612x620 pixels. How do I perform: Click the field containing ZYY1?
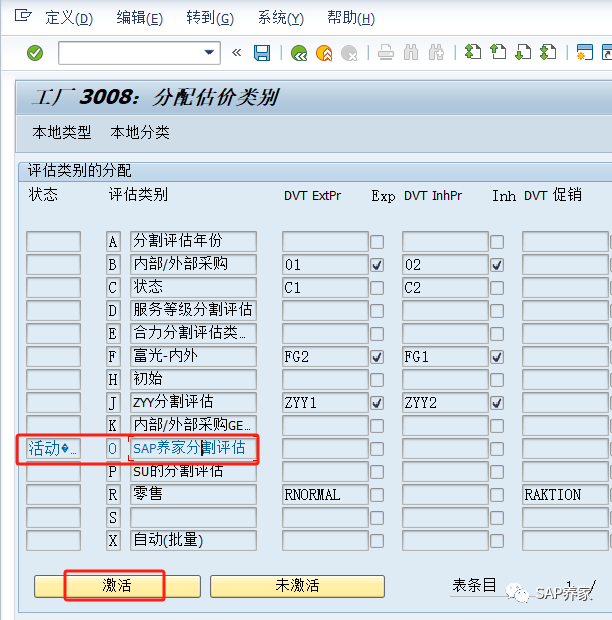(x=325, y=403)
